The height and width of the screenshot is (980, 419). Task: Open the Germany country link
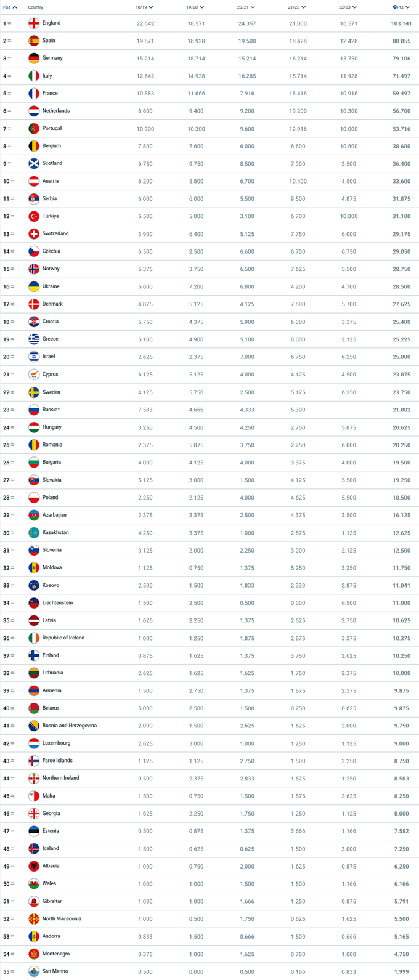click(x=52, y=58)
